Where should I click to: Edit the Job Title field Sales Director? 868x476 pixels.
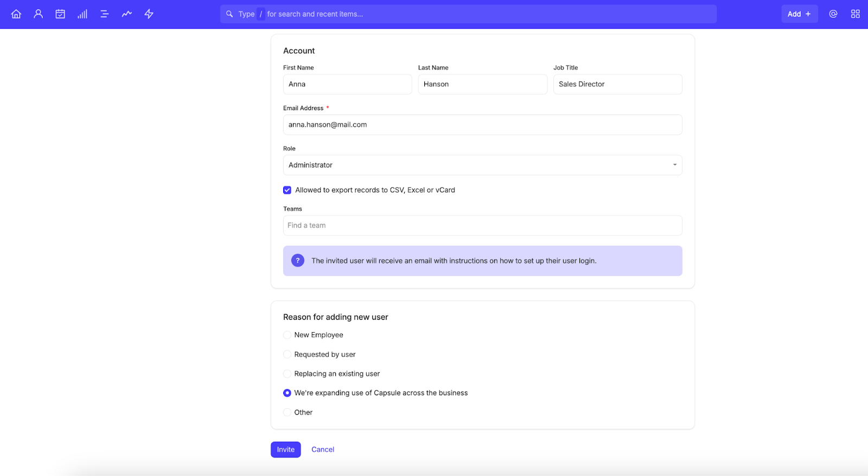click(x=617, y=84)
